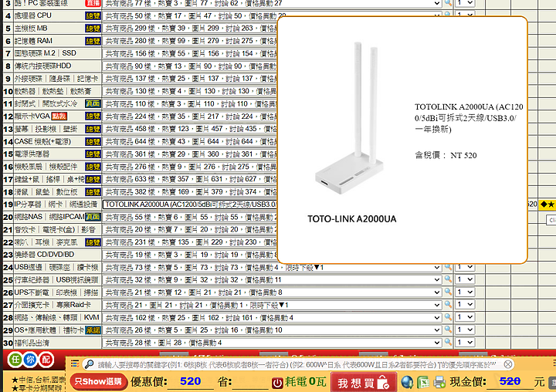Viewport: 556px width, 392px height.
Task: Open 電源供應器 category link
Action: (32, 154)
